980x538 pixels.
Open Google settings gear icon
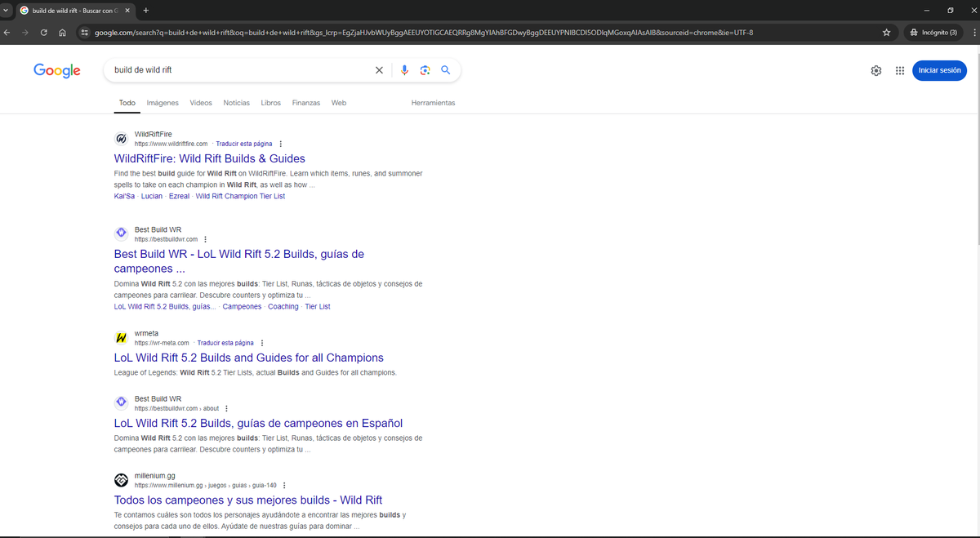click(x=876, y=71)
